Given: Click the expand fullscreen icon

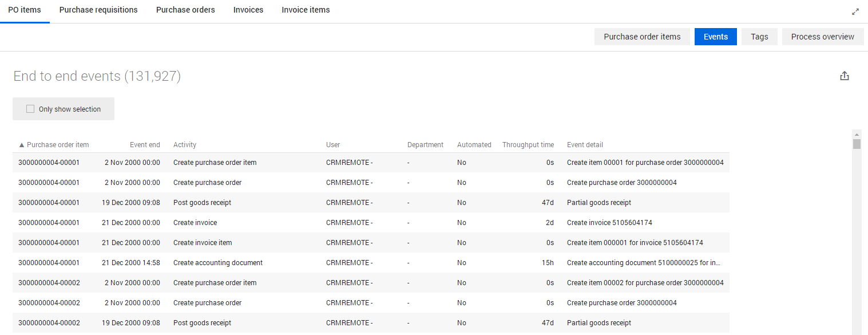Looking at the screenshot, I should [855, 11].
